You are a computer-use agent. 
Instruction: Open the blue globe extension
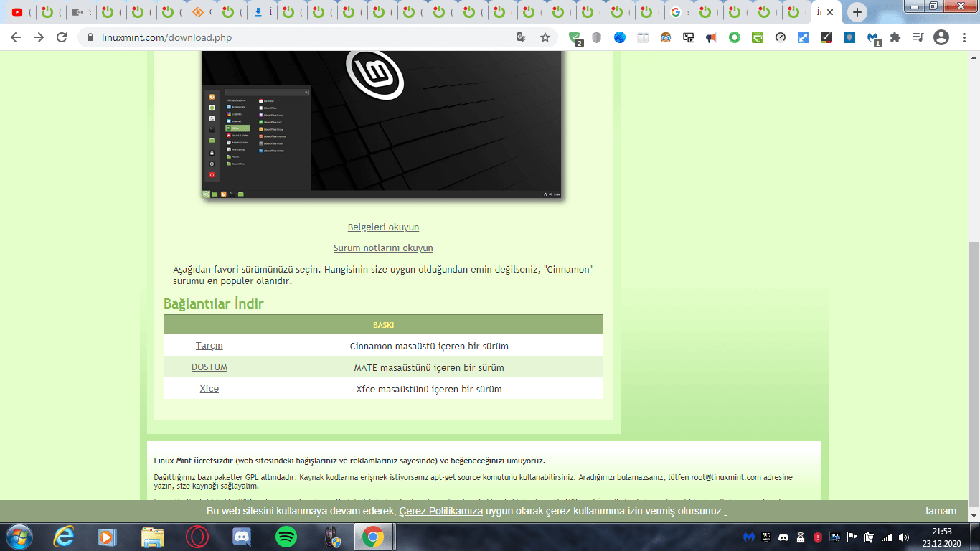[619, 37]
